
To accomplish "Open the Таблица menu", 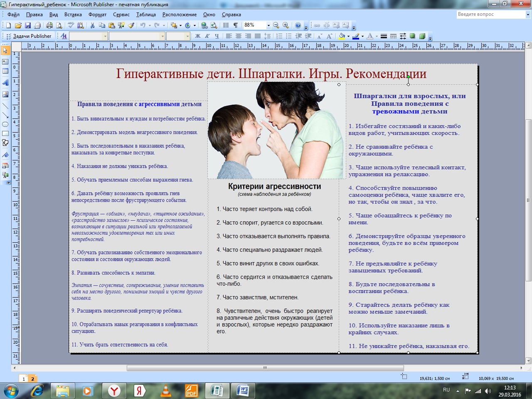I will [146, 15].
